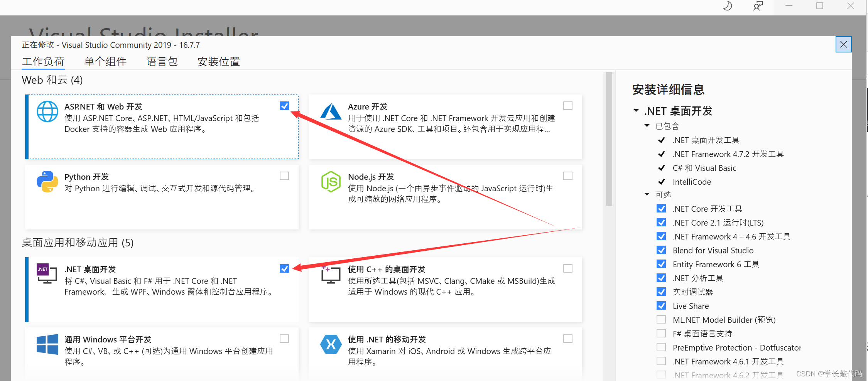Uncheck 实时调试器 component
This screenshot has height=381, width=868.
(661, 292)
